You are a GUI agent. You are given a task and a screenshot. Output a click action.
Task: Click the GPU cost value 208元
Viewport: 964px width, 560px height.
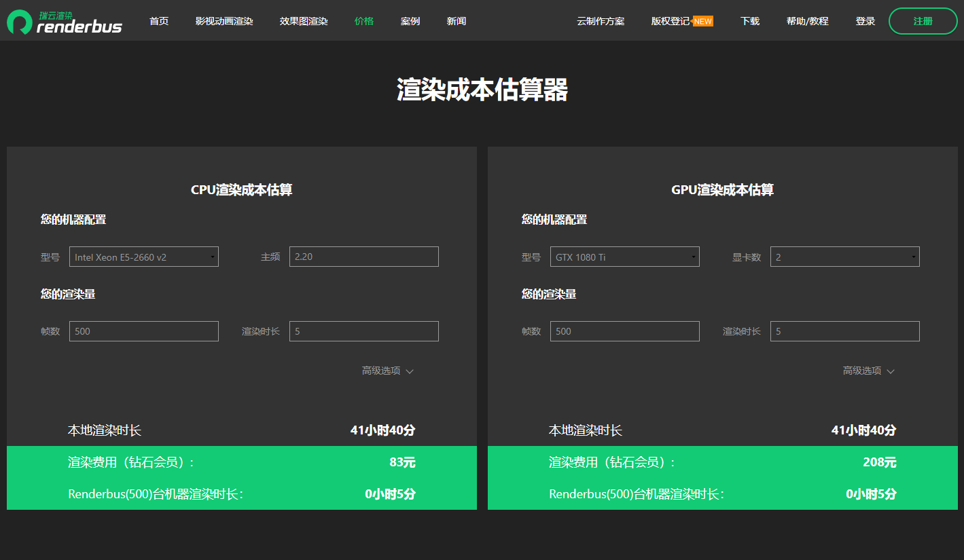tap(880, 462)
